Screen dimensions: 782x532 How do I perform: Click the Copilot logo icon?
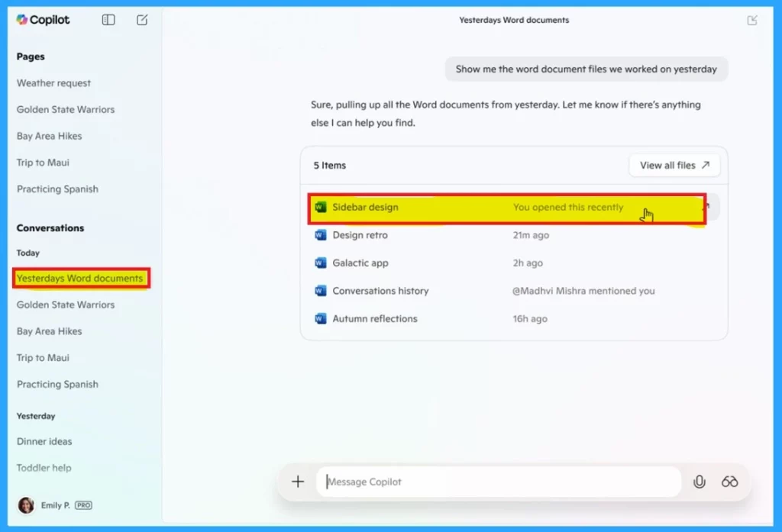[21, 19]
